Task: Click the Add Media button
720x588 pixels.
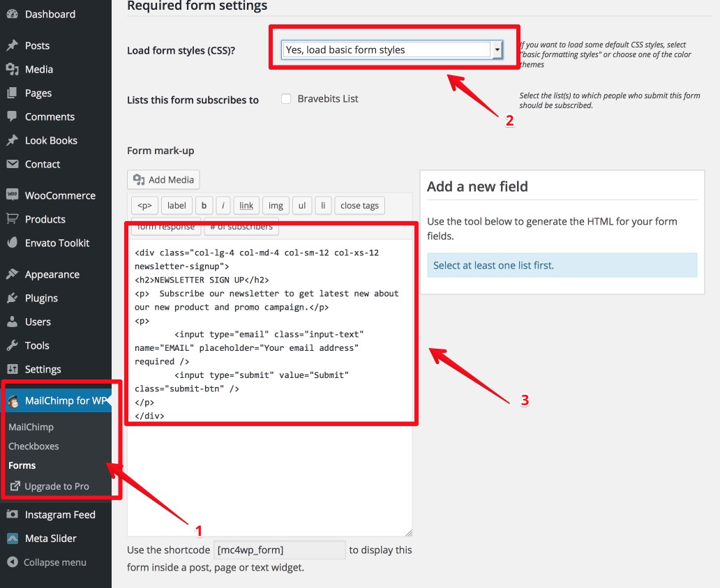Action: click(163, 179)
